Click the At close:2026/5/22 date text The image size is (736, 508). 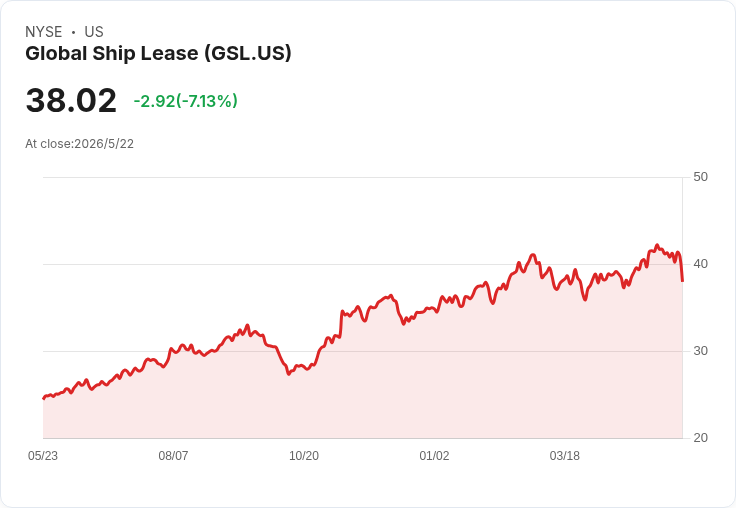click(x=79, y=144)
